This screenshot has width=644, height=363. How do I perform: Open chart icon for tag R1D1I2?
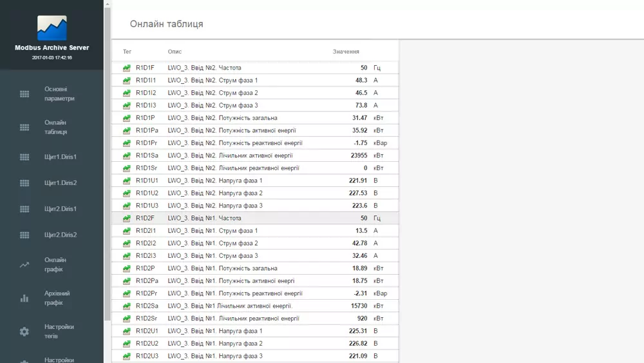[x=126, y=93]
